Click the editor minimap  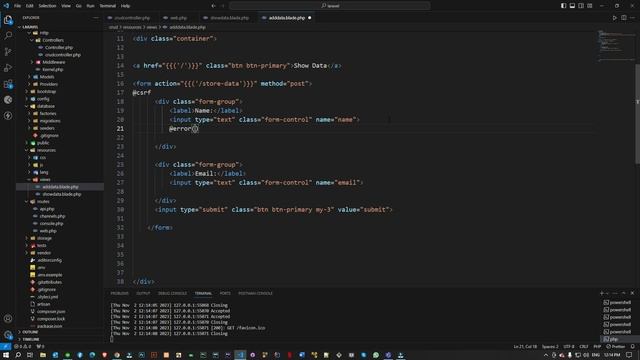click(x=616, y=45)
